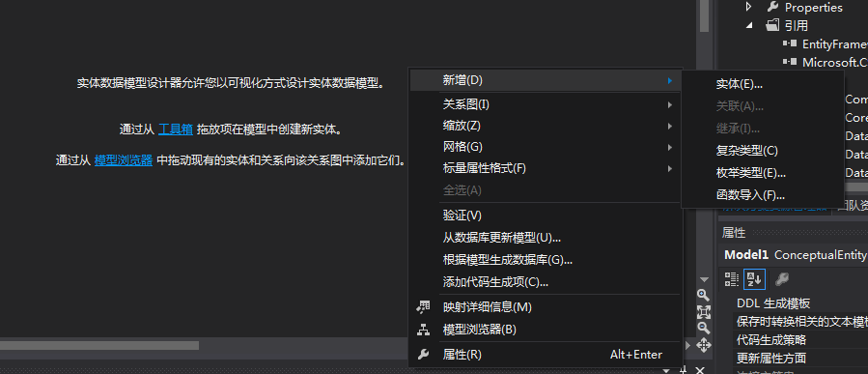
Task: Click the pan thumbnail viewer cross-arrows icon
Action: point(703,346)
